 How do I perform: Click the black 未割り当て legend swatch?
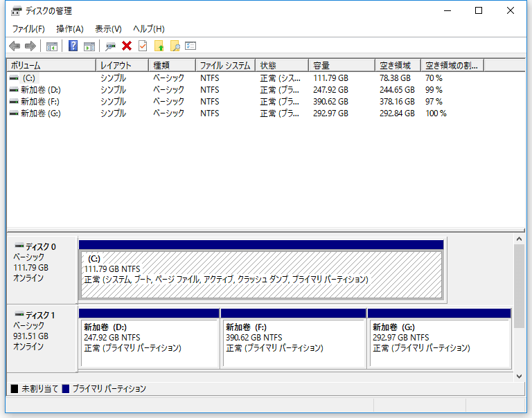15,388
